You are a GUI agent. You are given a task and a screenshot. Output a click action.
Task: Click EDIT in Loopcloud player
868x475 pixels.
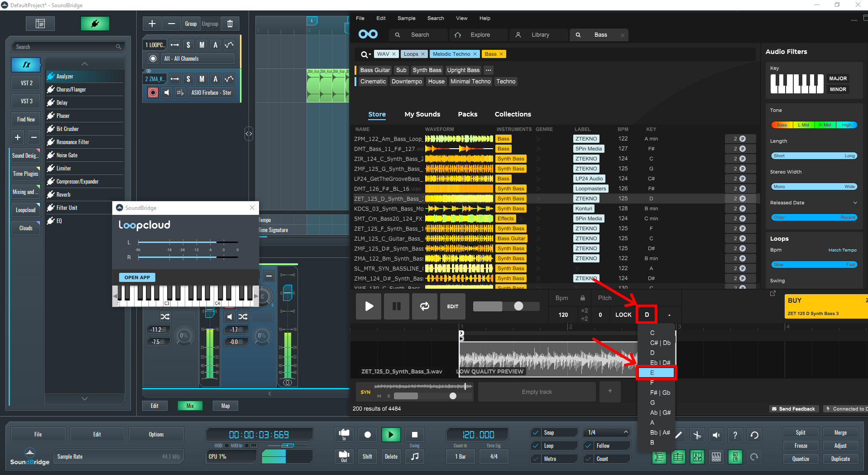click(x=453, y=306)
